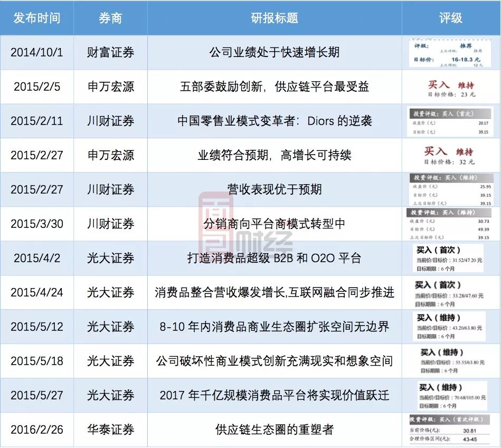Click the 券商 column header

point(110,18)
